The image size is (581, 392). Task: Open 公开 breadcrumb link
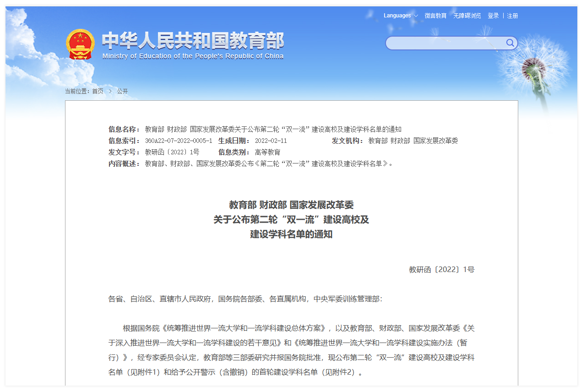click(x=122, y=91)
